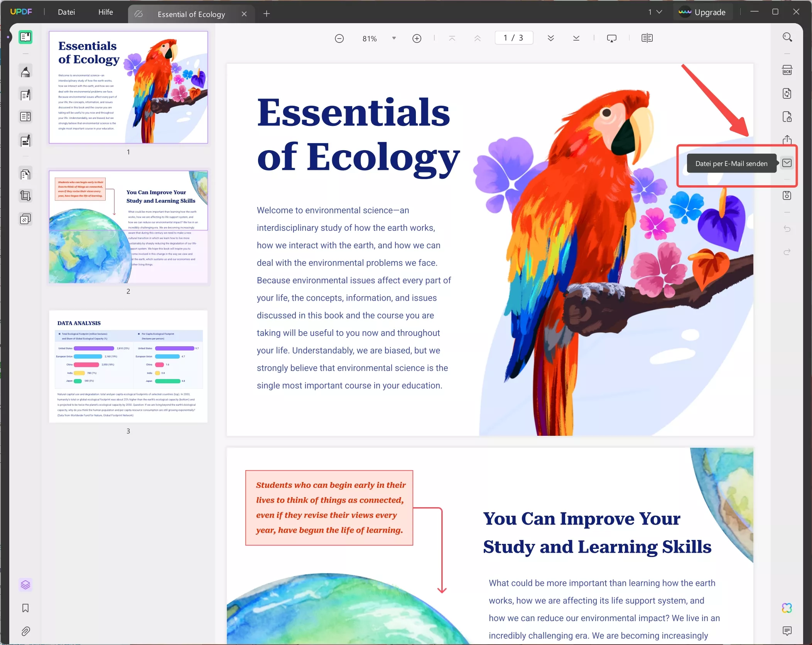
Task: Open the window count dropdown next to Upgrade
Action: coord(655,12)
